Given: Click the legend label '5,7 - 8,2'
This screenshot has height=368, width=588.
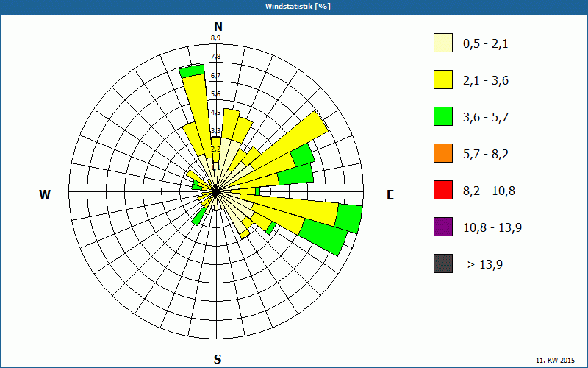Looking at the screenshot, I should pos(486,155).
